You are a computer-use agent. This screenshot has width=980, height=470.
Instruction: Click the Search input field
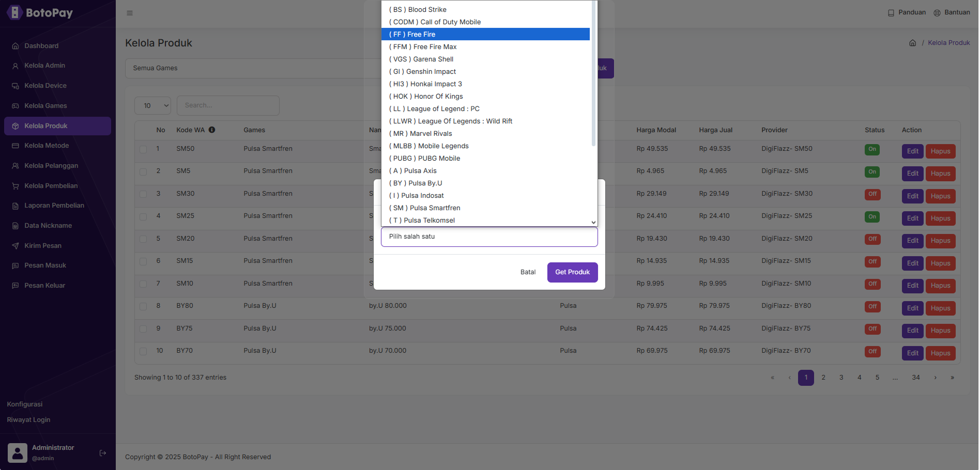pyautogui.click(x=228, y=105)
